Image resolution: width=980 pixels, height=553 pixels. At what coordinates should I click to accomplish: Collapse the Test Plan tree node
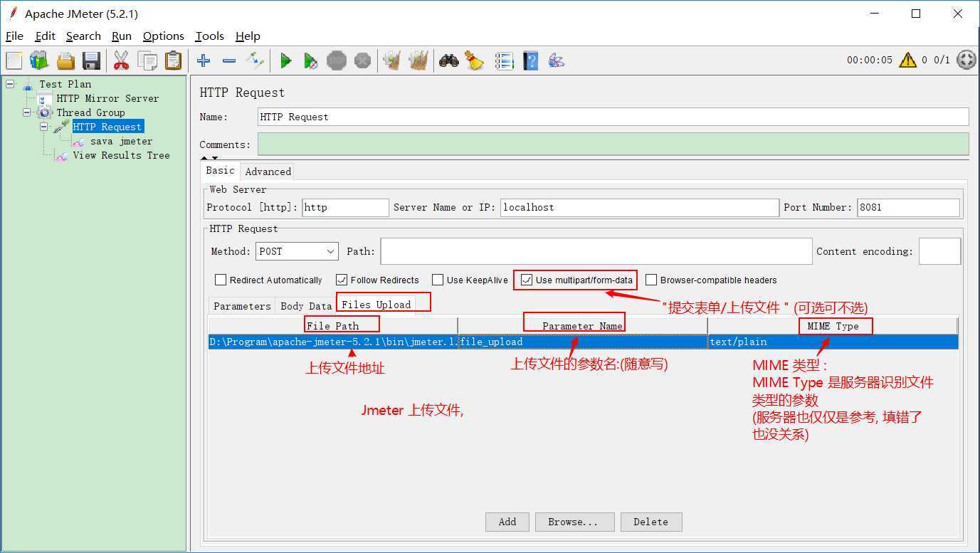(x=10, y=84)
